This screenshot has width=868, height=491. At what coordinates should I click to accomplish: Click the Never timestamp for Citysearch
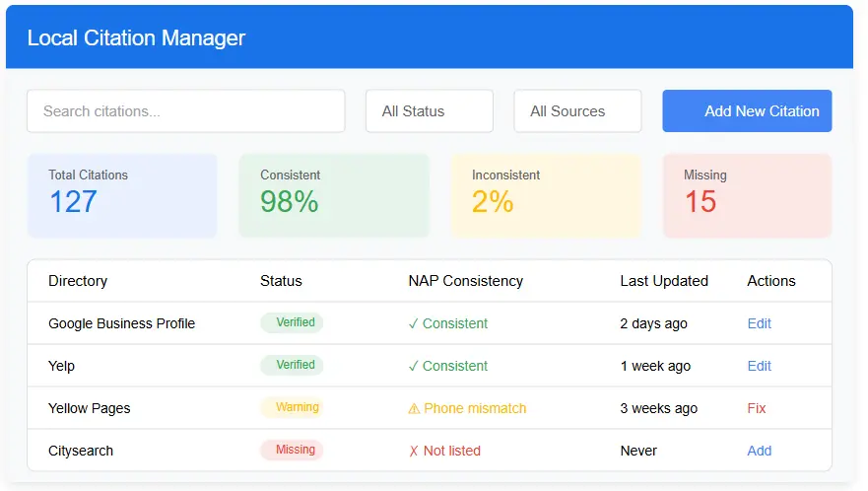coord(638,451)
